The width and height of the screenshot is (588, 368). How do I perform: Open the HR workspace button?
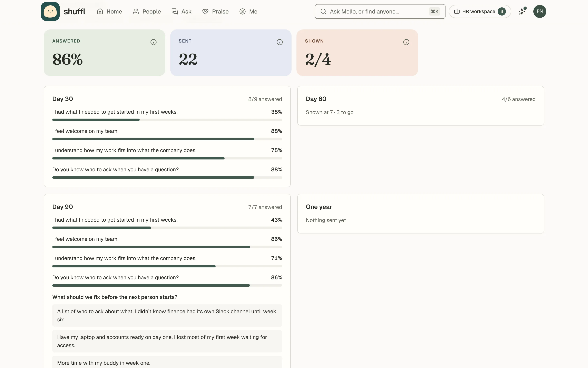point(480,11)
